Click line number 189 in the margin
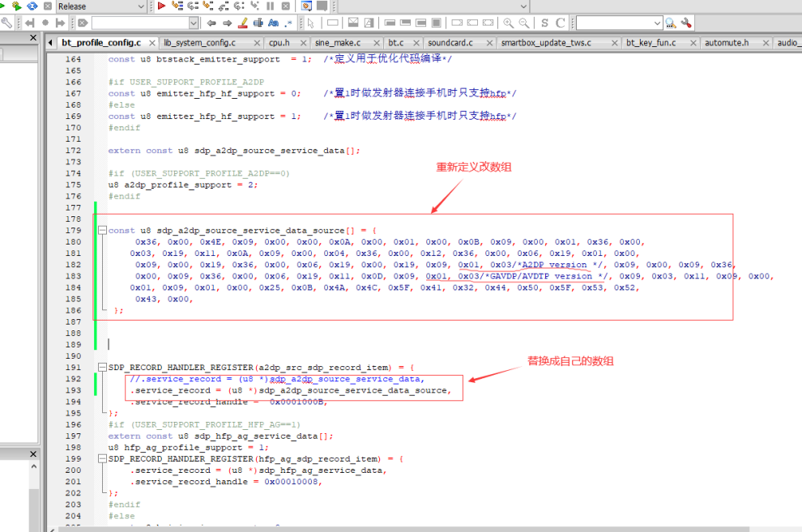 (73, 344)
